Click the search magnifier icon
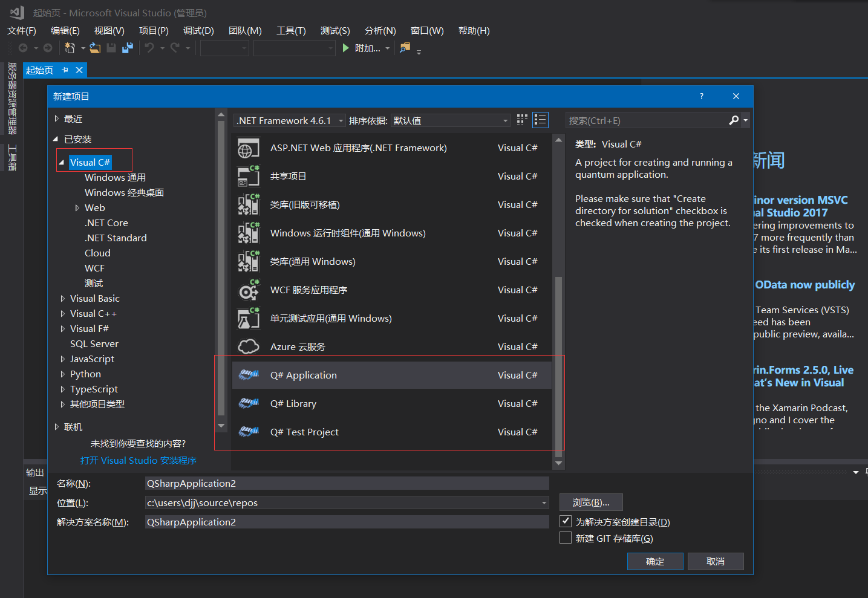Viewport: 868px width, 598px height. pyautogui.click(x=734, y=120)
